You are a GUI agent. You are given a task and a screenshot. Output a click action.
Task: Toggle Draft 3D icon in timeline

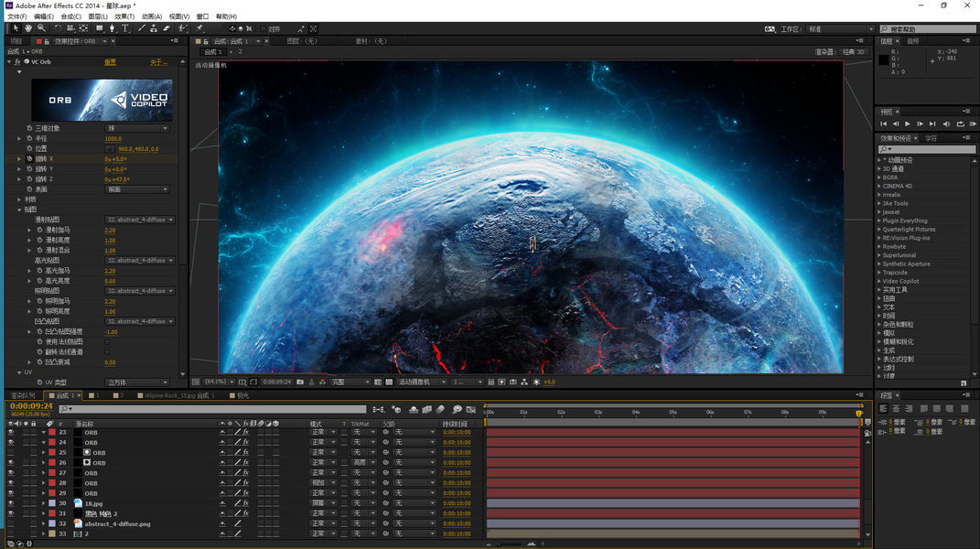coord(396,410)
